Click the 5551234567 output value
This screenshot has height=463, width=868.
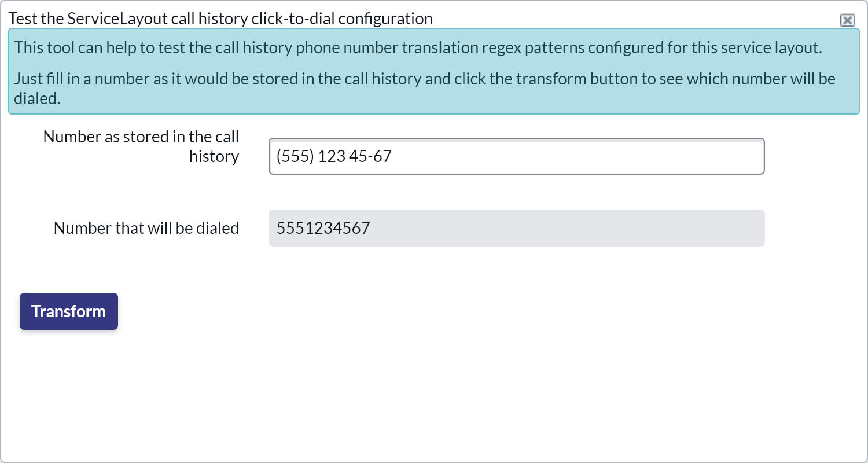(323, 228)
